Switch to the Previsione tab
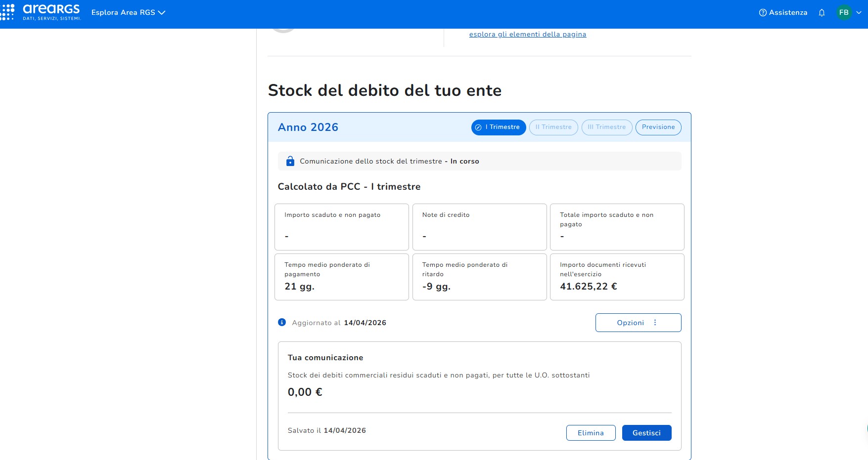Viewport: 868px width, 460px height. click(x=658, y=127)
